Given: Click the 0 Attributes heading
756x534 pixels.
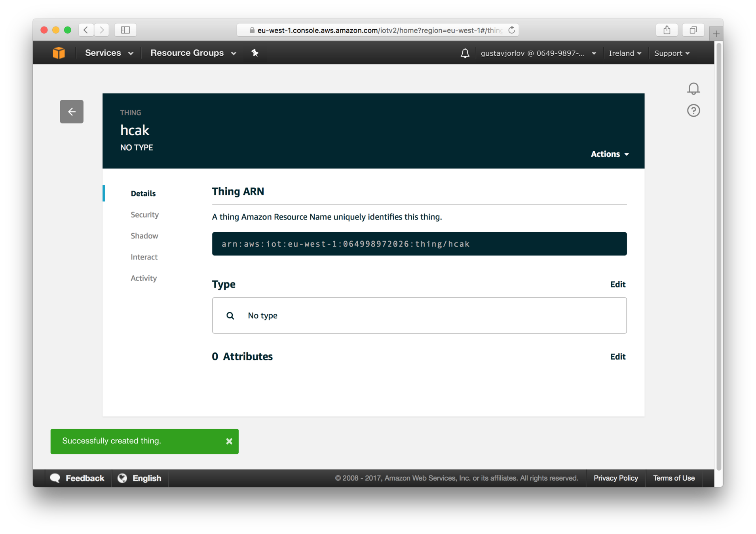Looking at the screenshot, I should coord(242,356).
